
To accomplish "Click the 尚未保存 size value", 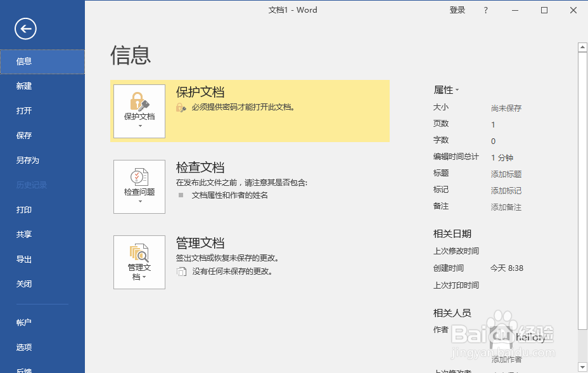I will pyautogui.click(x=506, y=108).
